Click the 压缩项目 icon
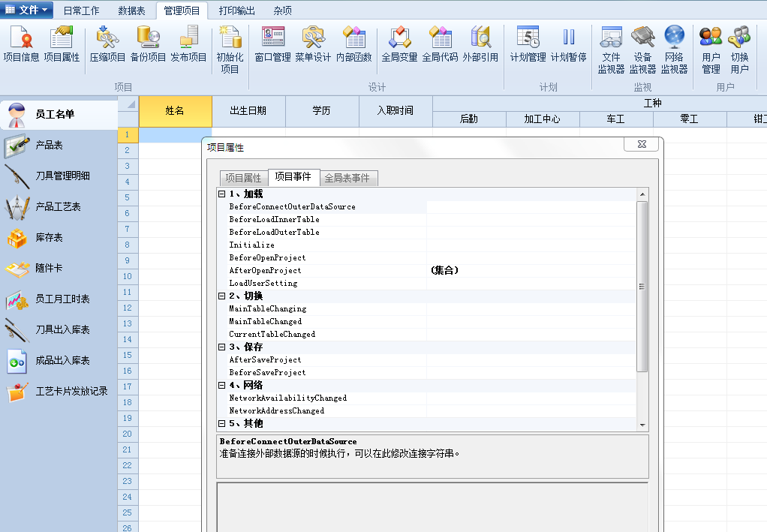The image size is (767, 532). (x=107, y=44)
